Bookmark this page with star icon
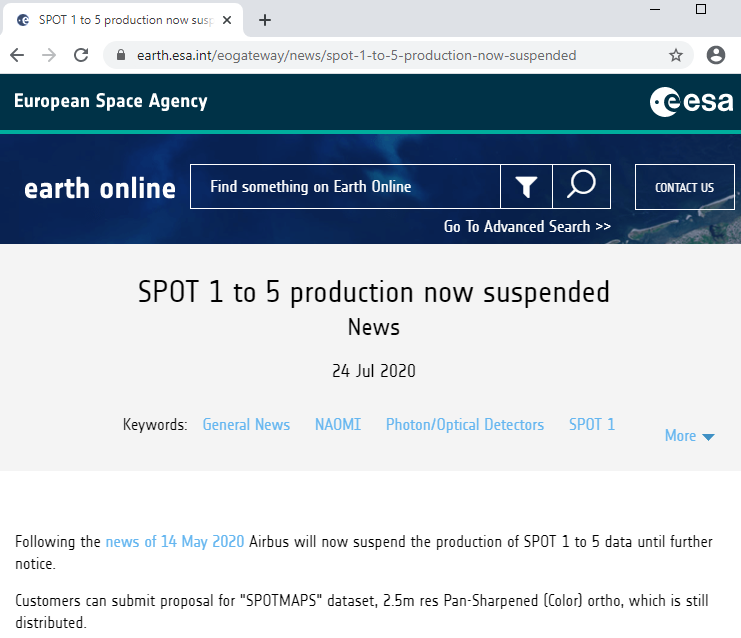This screenshot has width=741, height=638. pyautogui.click(x=676, y=55)
